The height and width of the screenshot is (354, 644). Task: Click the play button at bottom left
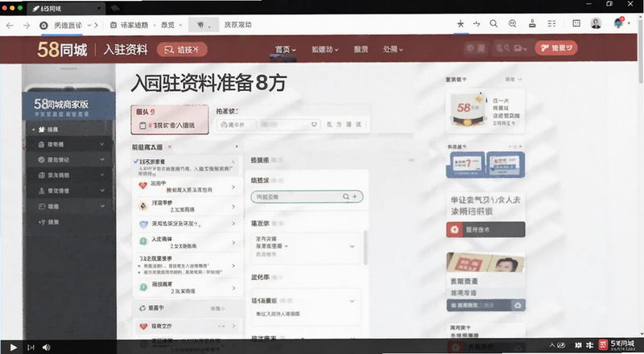point(13,348)
